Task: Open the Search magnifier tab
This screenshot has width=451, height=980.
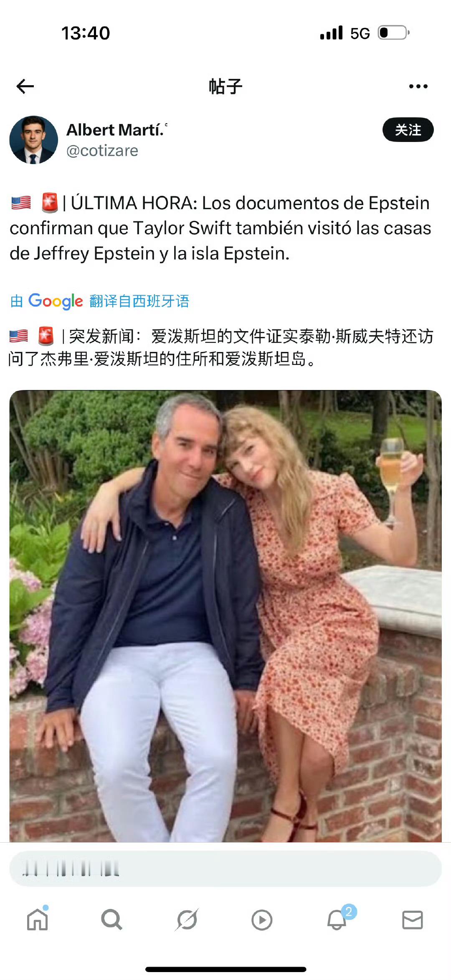Action: coord(111,919)
